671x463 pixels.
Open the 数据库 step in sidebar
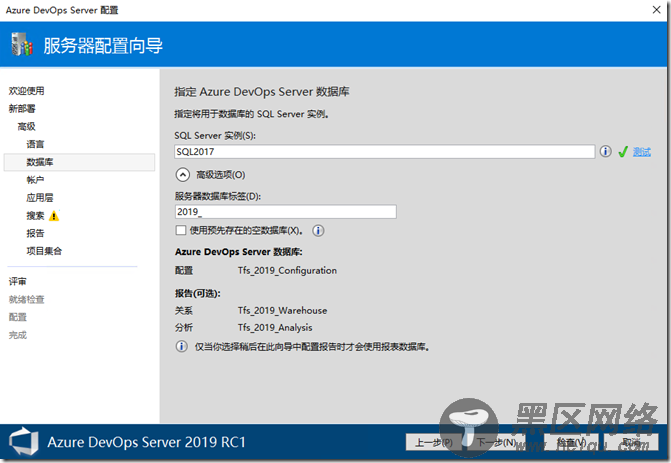[80, 162]
